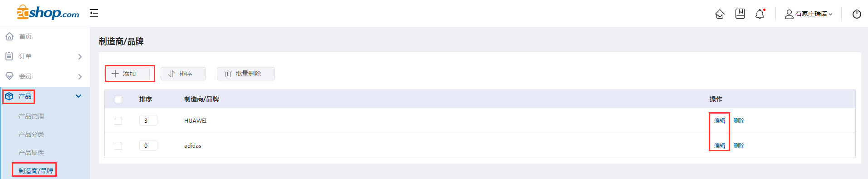Viewport: 868px width, 179px height.
Task: Tick the checkbox for adidas row
Action: tap(118, 146)
